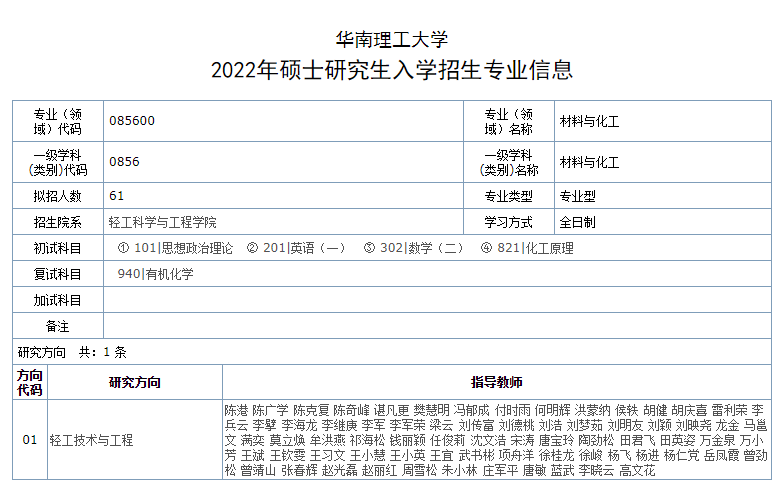The height and width of the screenshot is (496, 782).
Task: Click the 华南理工大学 page title
Action: pyautogui.click(x=391, y=40)
